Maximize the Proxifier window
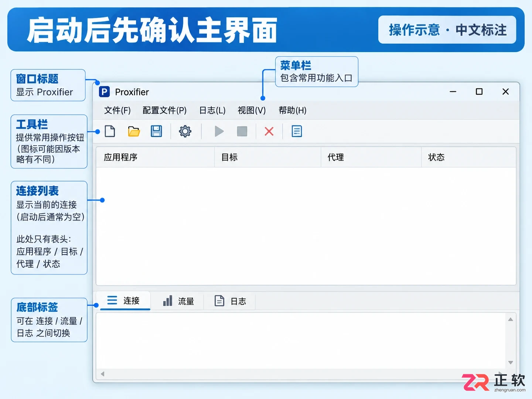Image resolution: width=532 pixels, height=399 pixels. [479, 92]
